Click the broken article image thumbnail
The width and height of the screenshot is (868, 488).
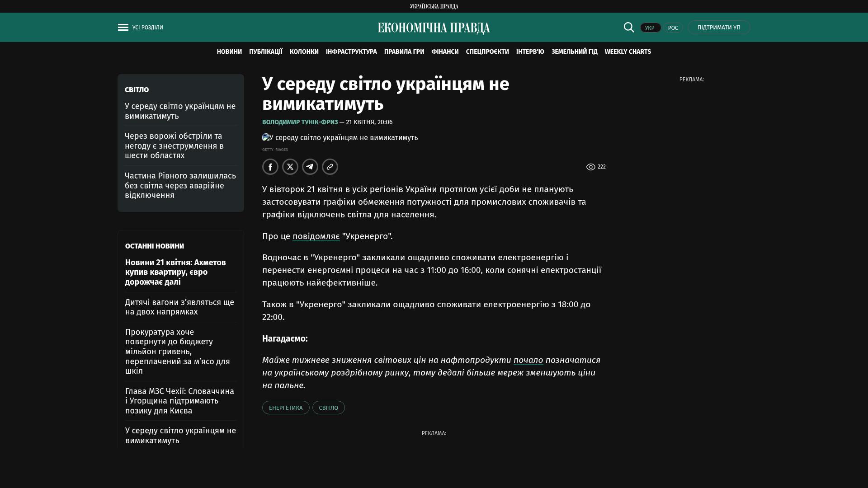click(x=266, y=137)
